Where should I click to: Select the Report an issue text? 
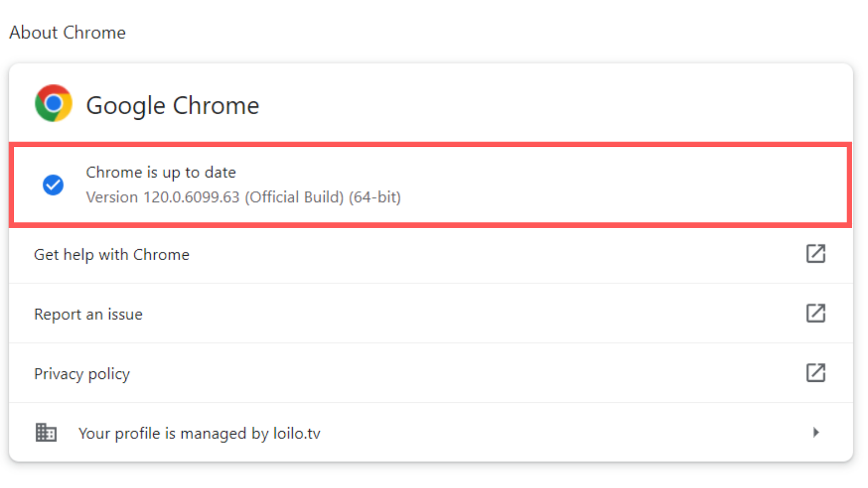click(x=88, y=314)
